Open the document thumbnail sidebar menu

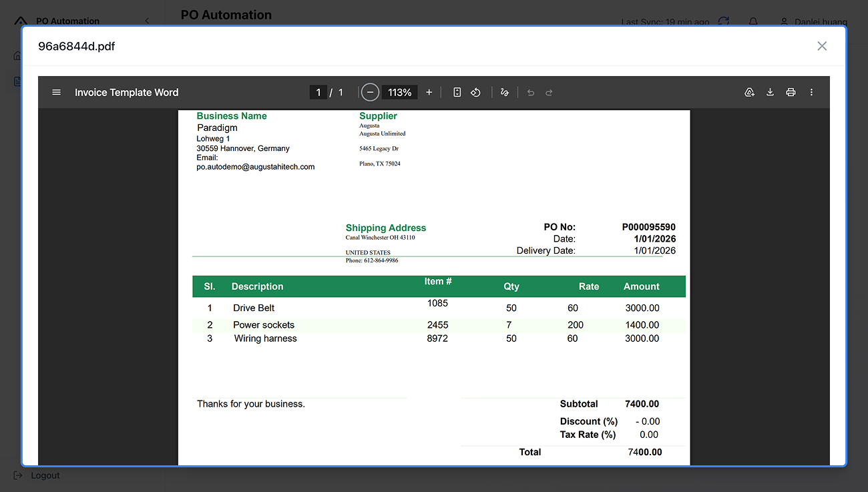[x=56, y=92]
